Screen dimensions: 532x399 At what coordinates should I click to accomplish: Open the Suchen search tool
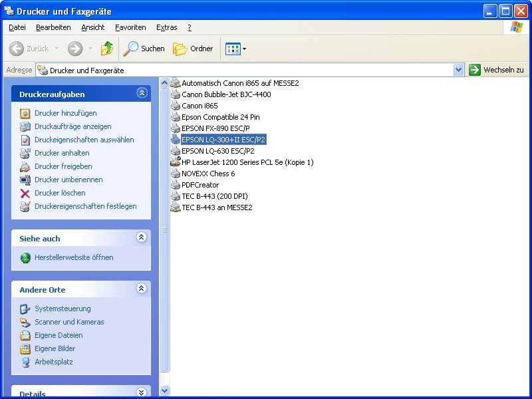coord(144,49)
